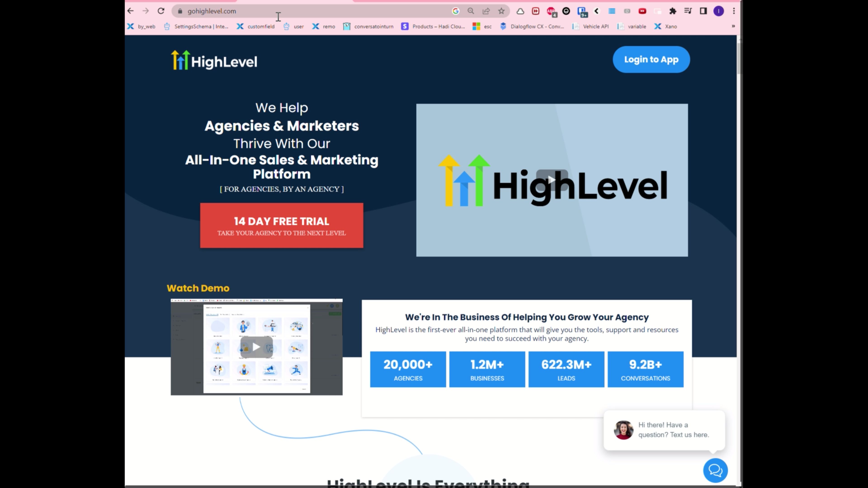Expand the hidden bookmarks chevron
Screen dimensions: 868x488
pos(733,26)
